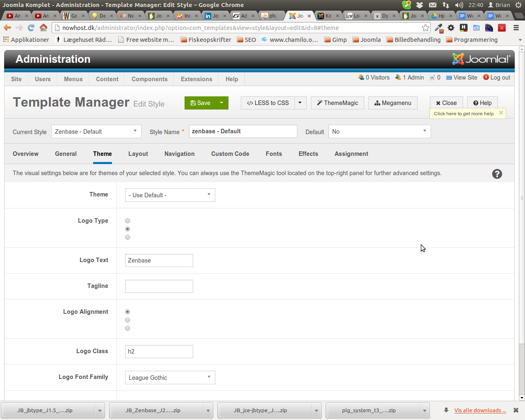Open the bookmarks overflow arrow
The height and width of the screenshot is (420, 525).
click(520, 40)
